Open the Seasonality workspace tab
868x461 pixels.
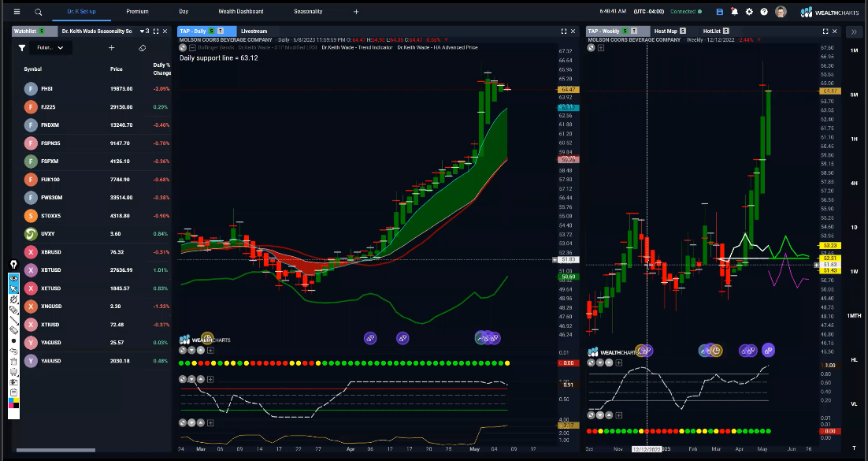[308, 12]
